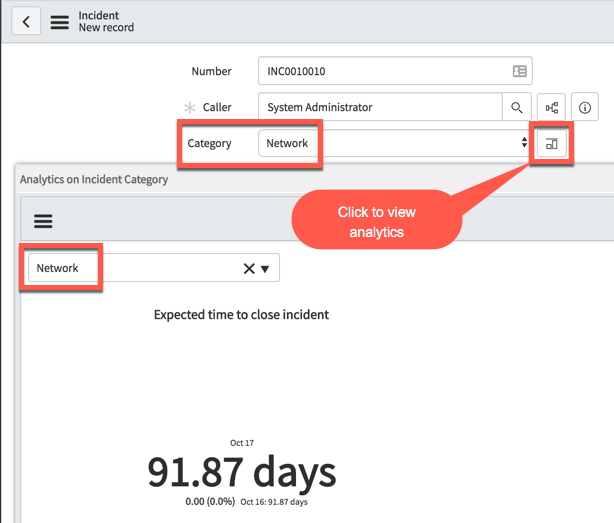Expand the Network breakdown dropdown arrow
This screenshot has width=614, height=523.
265,269
